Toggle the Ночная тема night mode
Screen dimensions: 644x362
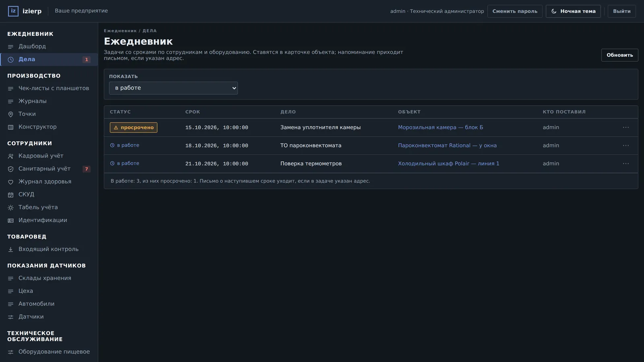point(573,11)
